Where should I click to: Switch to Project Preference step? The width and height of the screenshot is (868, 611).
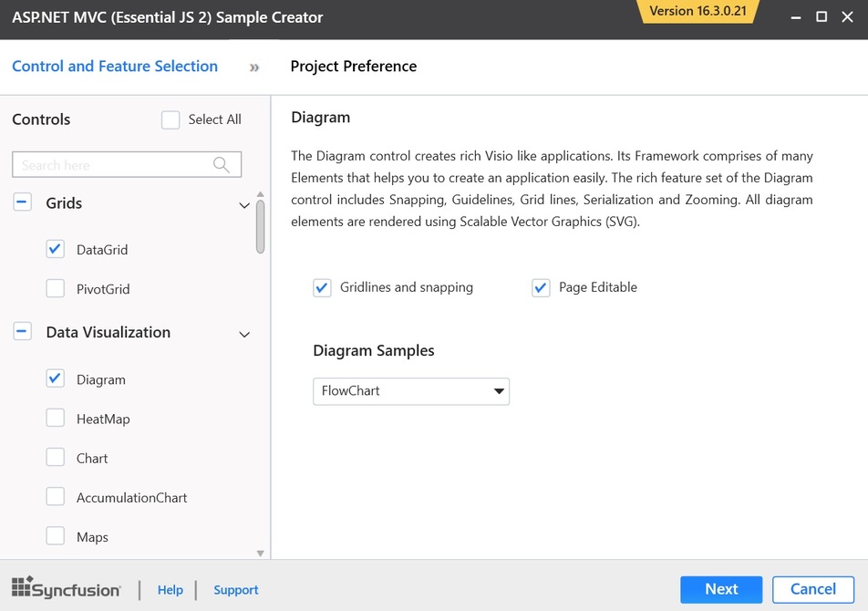[x=353, y=67]
